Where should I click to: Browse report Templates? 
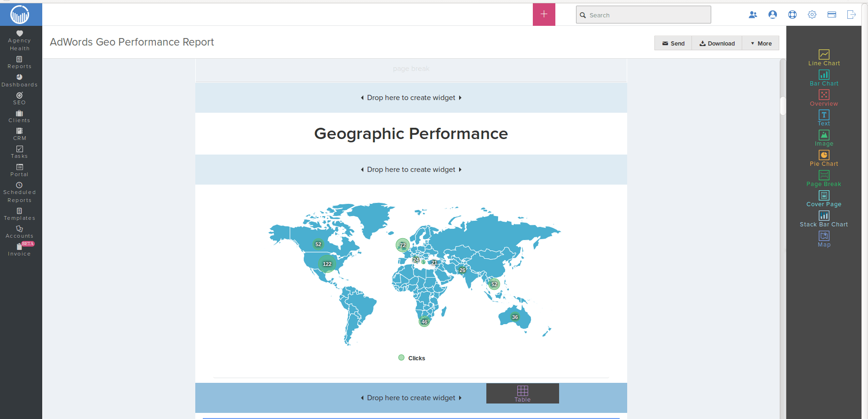pos(20,214)
